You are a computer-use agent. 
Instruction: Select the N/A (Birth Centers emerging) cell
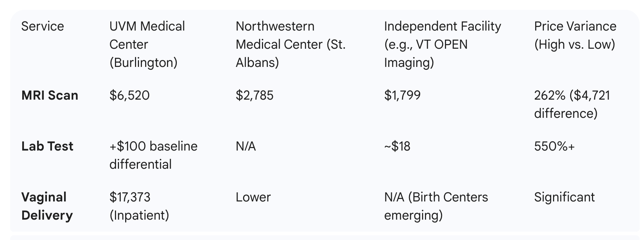[x=436, y=206]
